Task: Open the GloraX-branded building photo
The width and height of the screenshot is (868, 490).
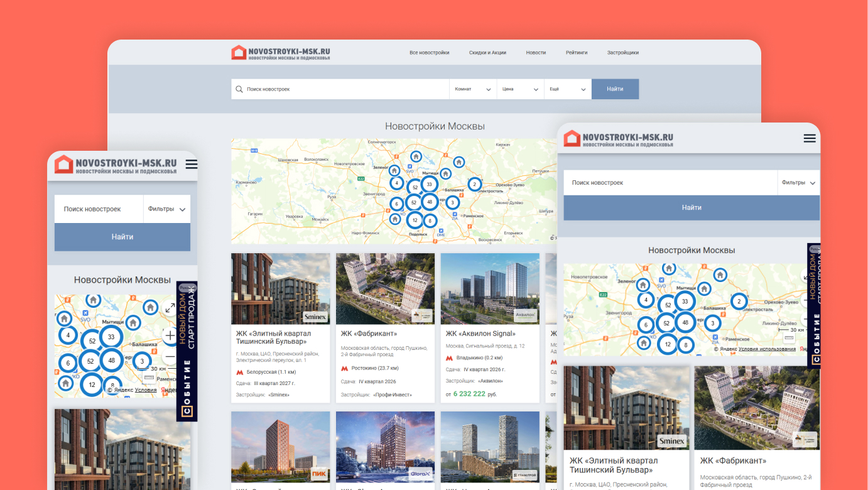Action: click(385, 447)
